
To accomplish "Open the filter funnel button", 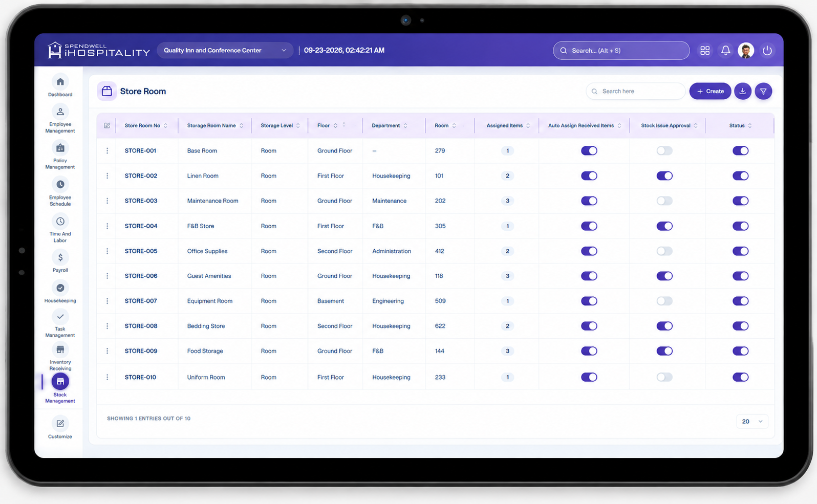I will [763, 91].
